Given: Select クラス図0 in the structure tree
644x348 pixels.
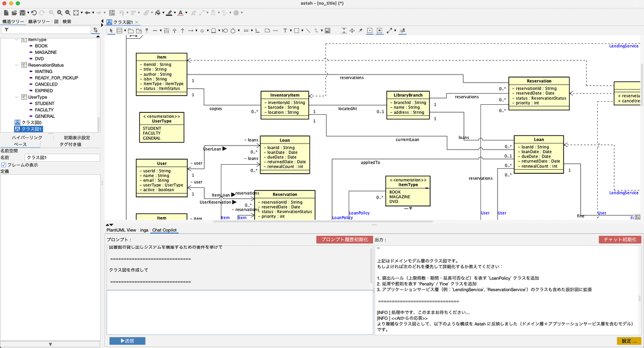Looking at the screenshot, I should coord(32,122).
